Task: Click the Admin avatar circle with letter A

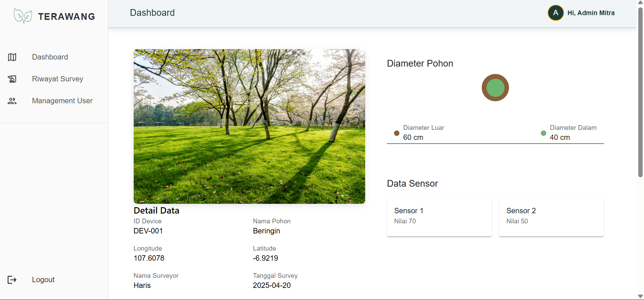Action: 556,13
